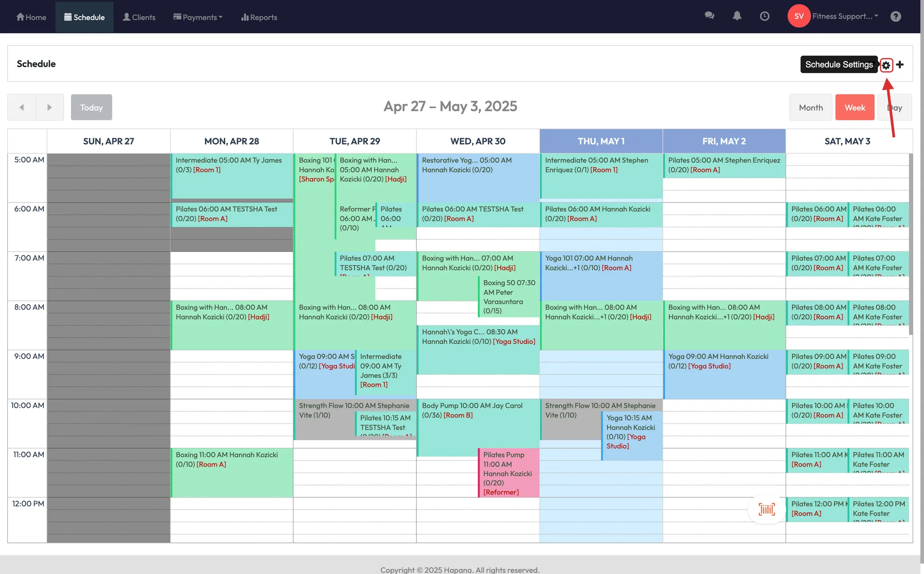Expand the Fitness Support account dropdown
The image size is (924, 574).
pos(845,16)
